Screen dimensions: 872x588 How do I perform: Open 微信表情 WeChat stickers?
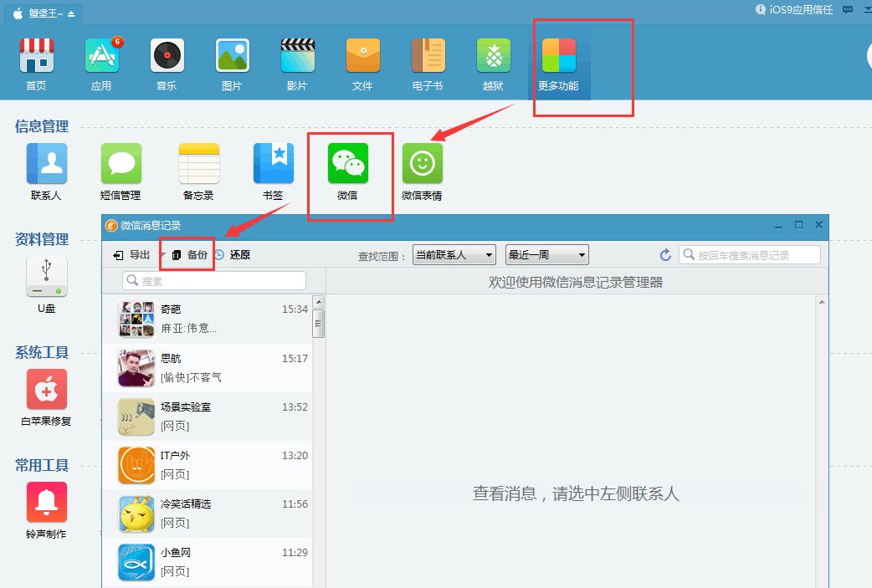(422, 171)
